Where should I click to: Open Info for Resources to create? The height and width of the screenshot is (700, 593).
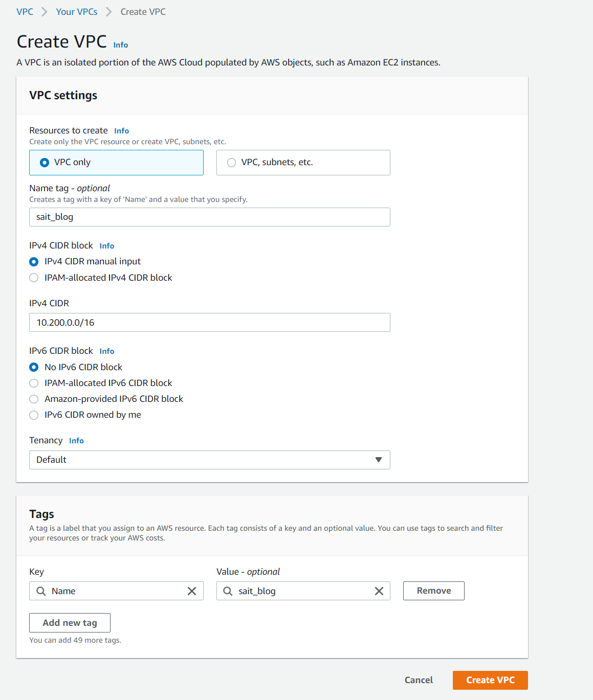121,131
